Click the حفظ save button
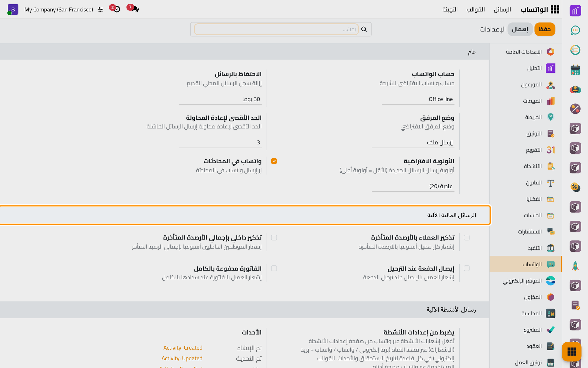This screenshot has height=368, width=588. [545, 29]
